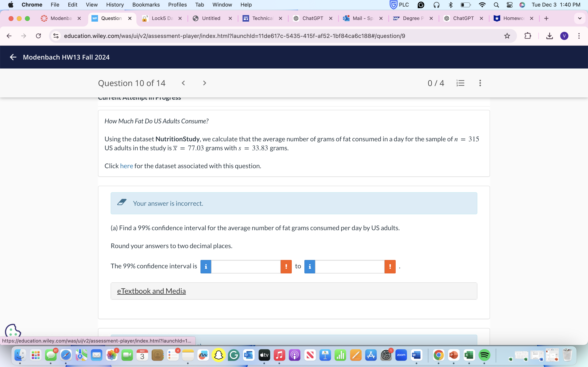
Task: Open the assessment three-dot options menu
Action: coord(480,83)
